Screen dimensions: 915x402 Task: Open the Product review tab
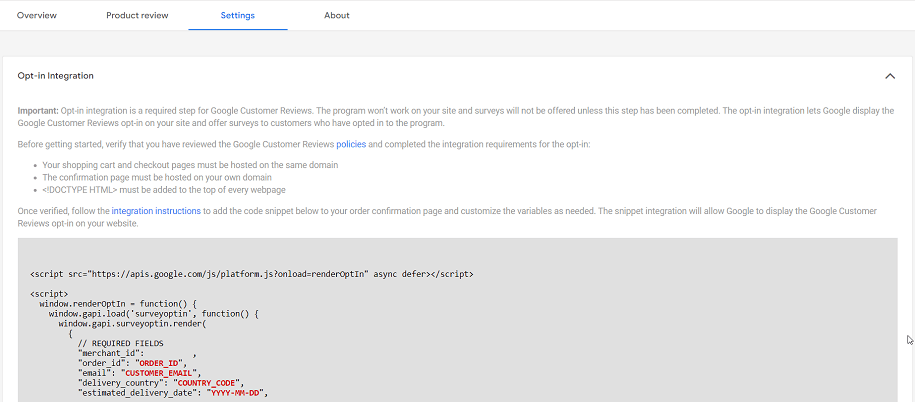click(137, 16)
